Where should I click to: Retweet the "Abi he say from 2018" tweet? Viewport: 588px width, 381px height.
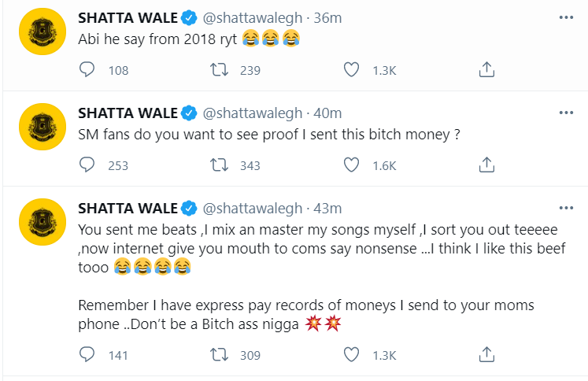(x=221, y=71)
